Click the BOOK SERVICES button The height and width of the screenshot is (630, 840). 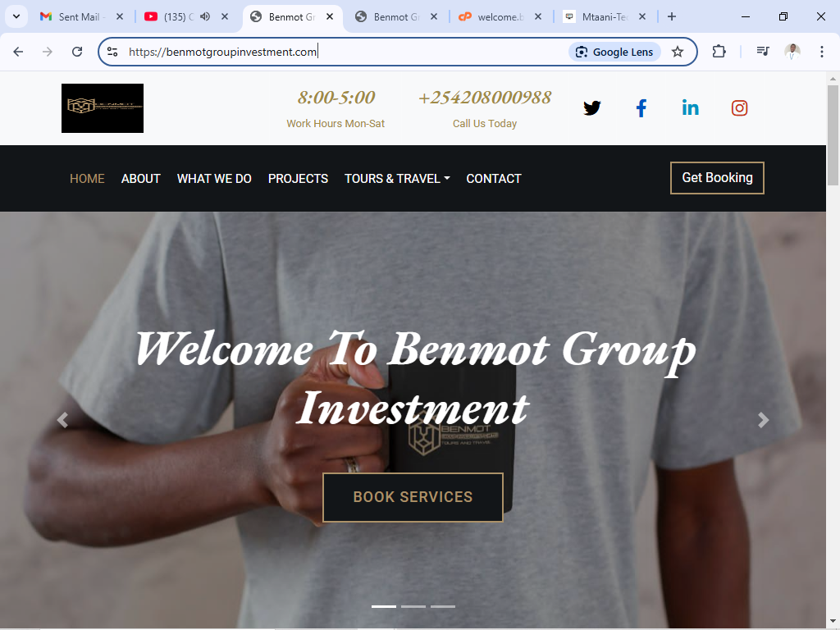pyautogui.click(x=413, y=497)
